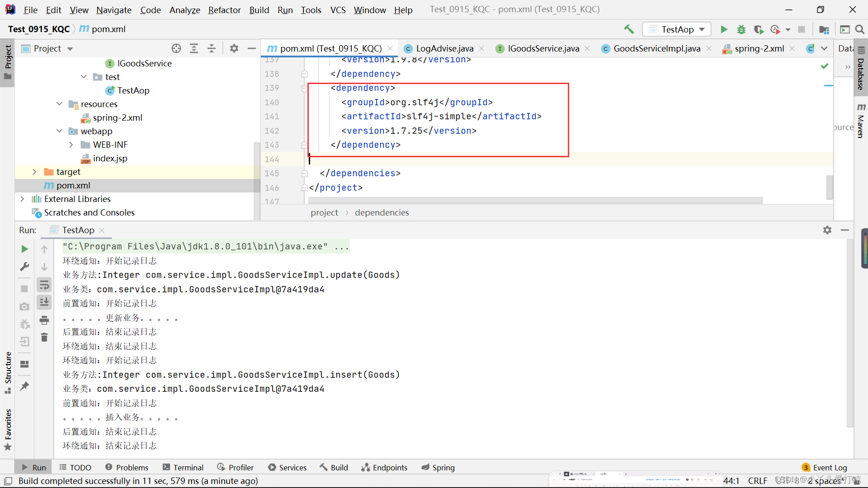This screenshot has width=868, height=488.
Task: Toggle tool window quick access icon bottom-left
Action: pyautogui.click(x=8, y=481)
